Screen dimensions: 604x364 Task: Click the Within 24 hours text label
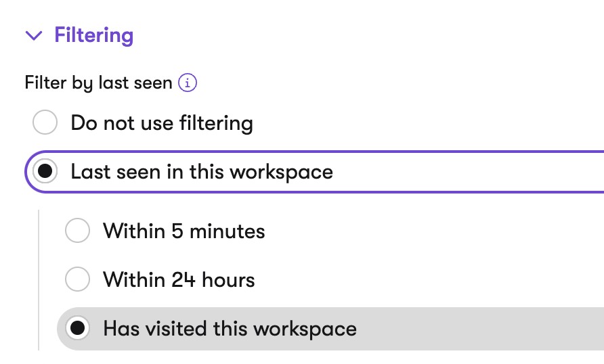tap(179, 279)
